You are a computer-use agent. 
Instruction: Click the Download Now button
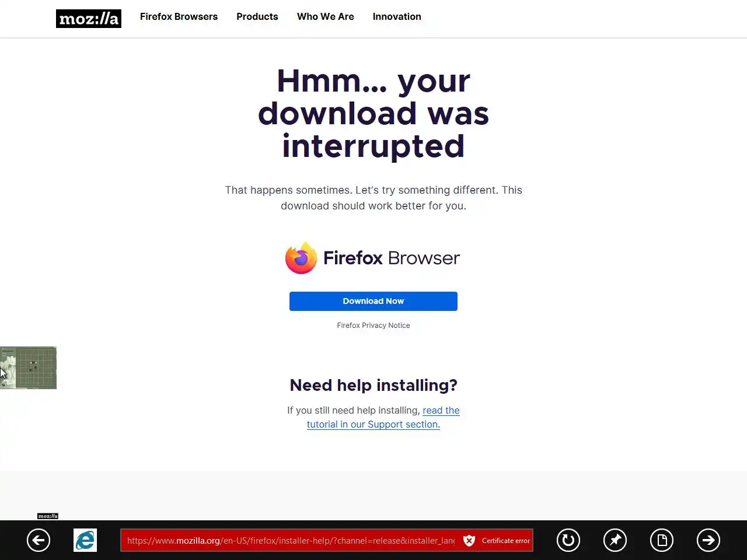[373, 301]
